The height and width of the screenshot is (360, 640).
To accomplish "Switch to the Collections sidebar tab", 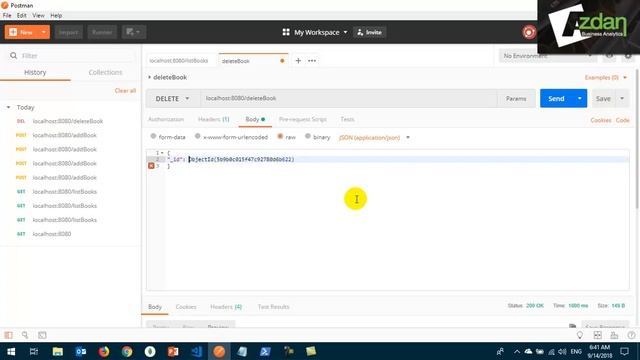I will pos(105,72).
